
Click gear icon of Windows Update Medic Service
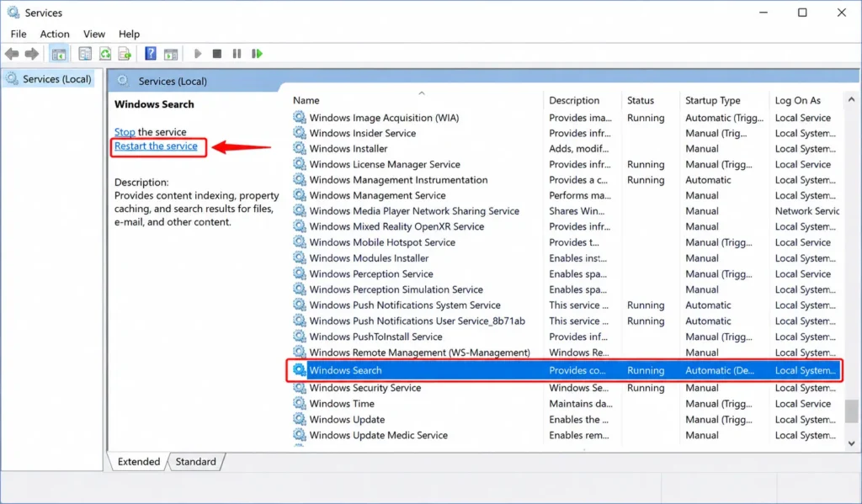click(x=299, y=435)
